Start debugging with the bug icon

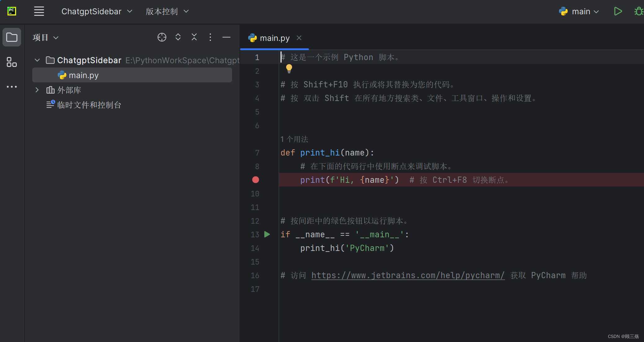[x=638, y=11]
